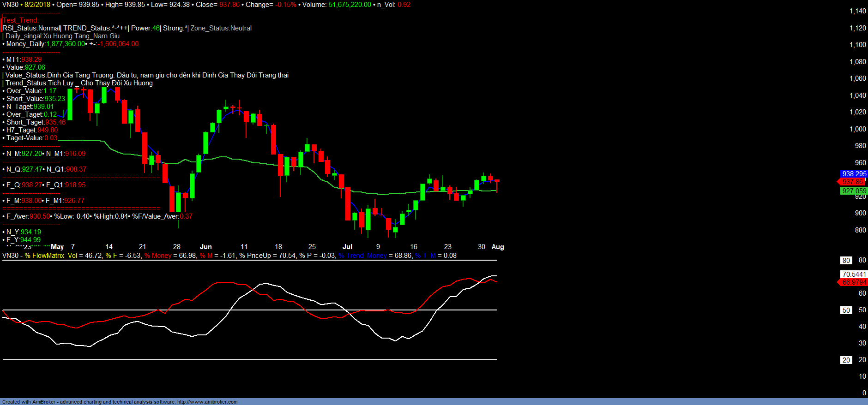Click the blue 938.295 price label

(x=854, y=174)
